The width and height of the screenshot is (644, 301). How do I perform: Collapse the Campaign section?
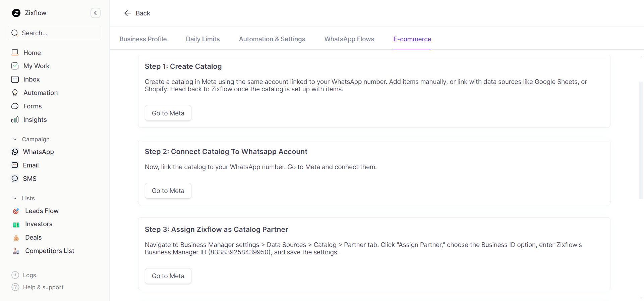pos(15,139)
